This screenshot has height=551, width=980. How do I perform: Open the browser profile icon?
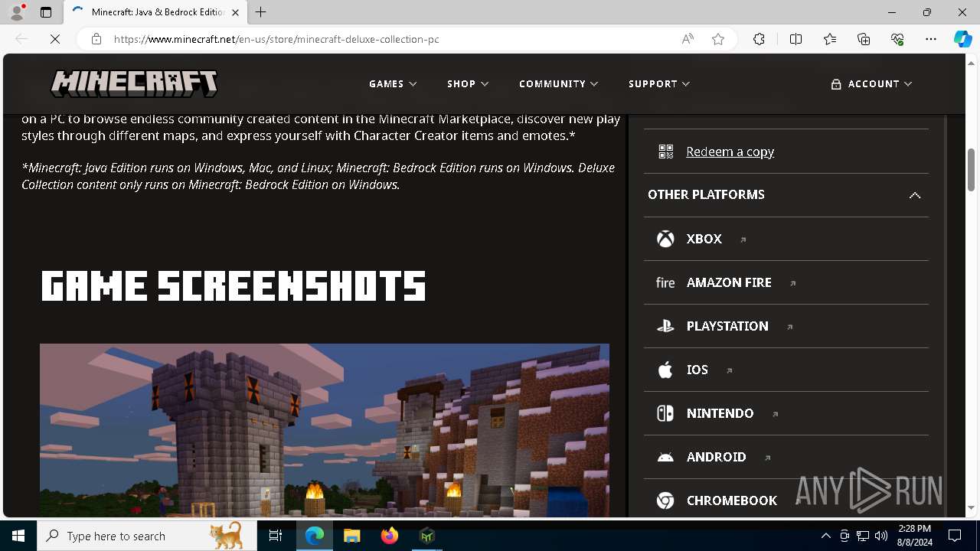(17, 12)
